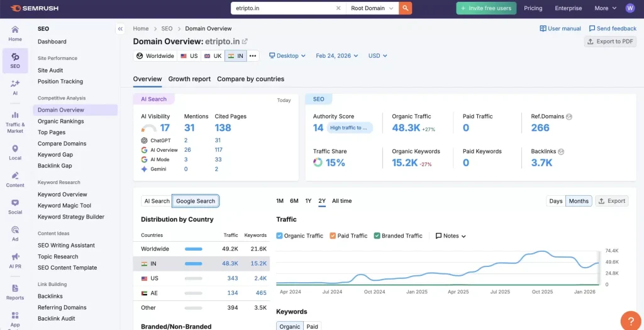Screen dimensions: 644x330
Task: Select the 6M time range
Action: (x=294, y=201)
